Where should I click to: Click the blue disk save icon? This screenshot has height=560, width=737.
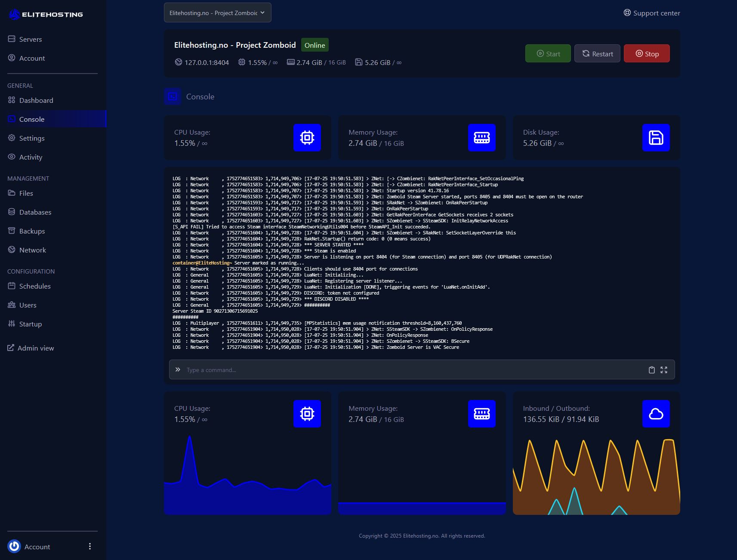point(656,138)
